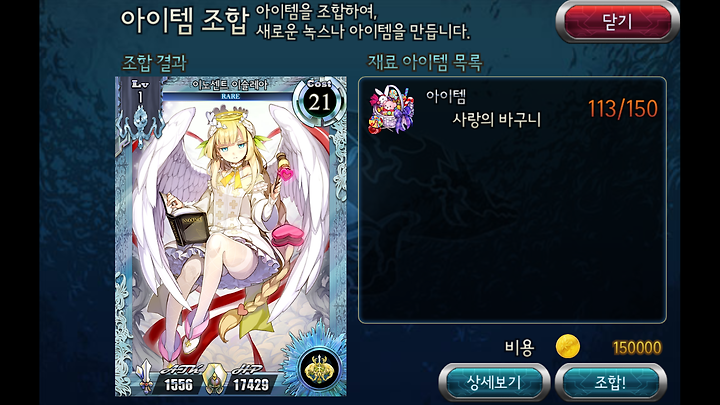Screen dimensions: 720x405
Task: Click the 조합! combine button
Action: click(610, 382)
